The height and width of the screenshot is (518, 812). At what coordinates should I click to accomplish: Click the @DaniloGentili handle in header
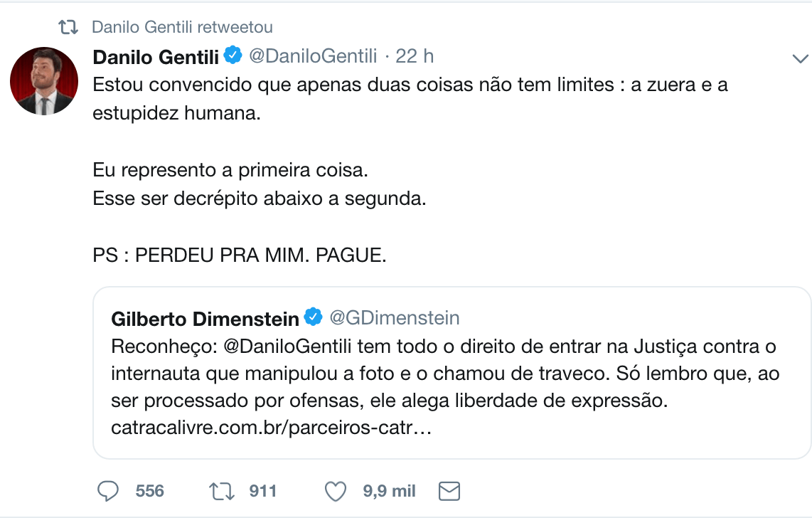(312, 56)
